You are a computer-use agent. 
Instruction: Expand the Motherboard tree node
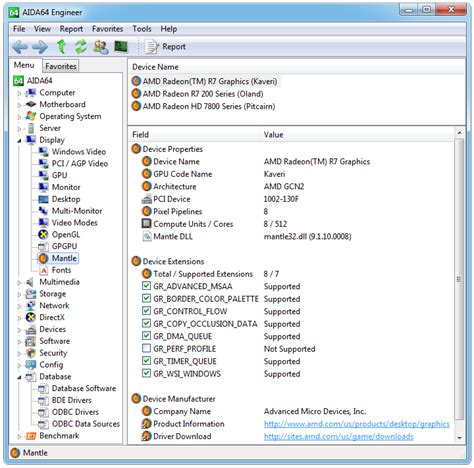(x=19, y=105)
